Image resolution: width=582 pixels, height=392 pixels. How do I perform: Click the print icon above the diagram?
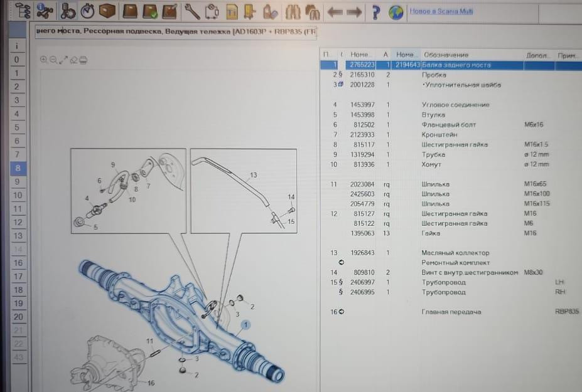click(x=84, y=60)
